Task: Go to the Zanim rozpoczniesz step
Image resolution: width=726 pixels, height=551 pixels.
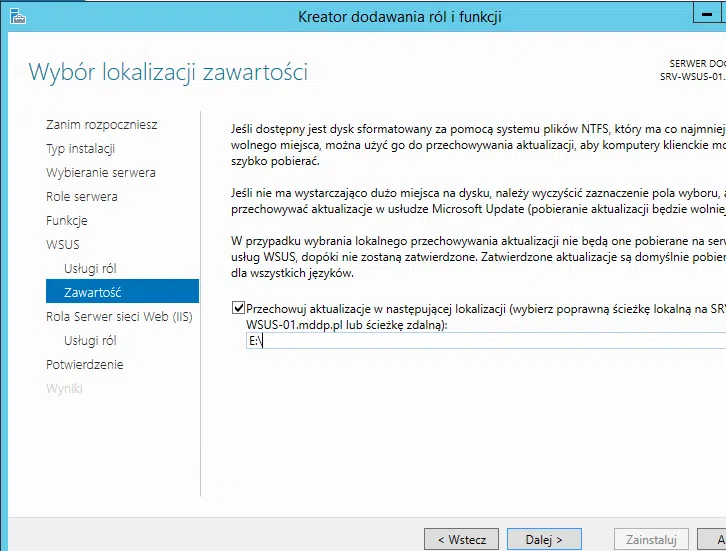Action: pyautogui.click(x=101, y=125)
